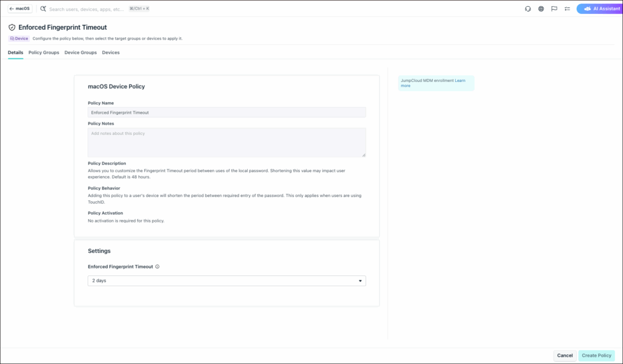Click the Policy Behavior label
This screenshot has height=364, width=623.
tap(103, 188)
